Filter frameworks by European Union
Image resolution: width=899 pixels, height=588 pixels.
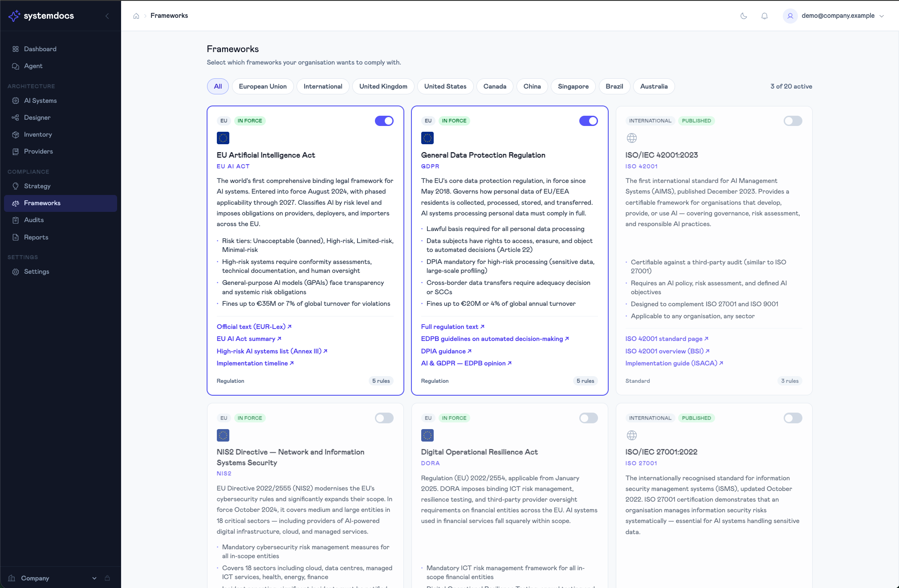pos(263,86)
